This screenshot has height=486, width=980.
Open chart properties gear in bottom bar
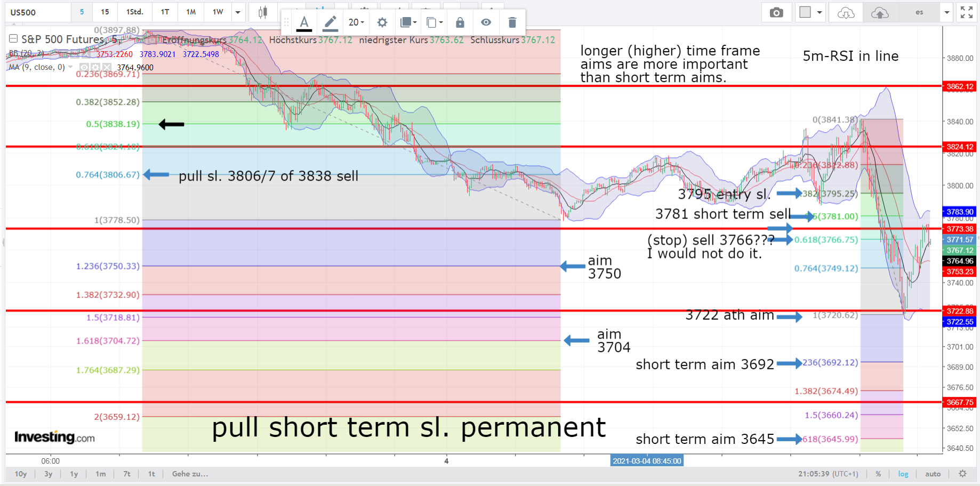click(962, 474)
